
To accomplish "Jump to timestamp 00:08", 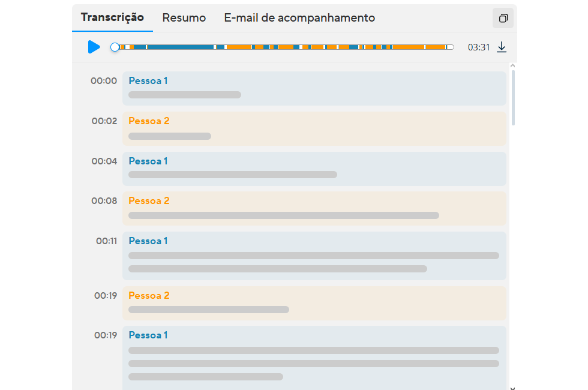I will pos(104,201).
